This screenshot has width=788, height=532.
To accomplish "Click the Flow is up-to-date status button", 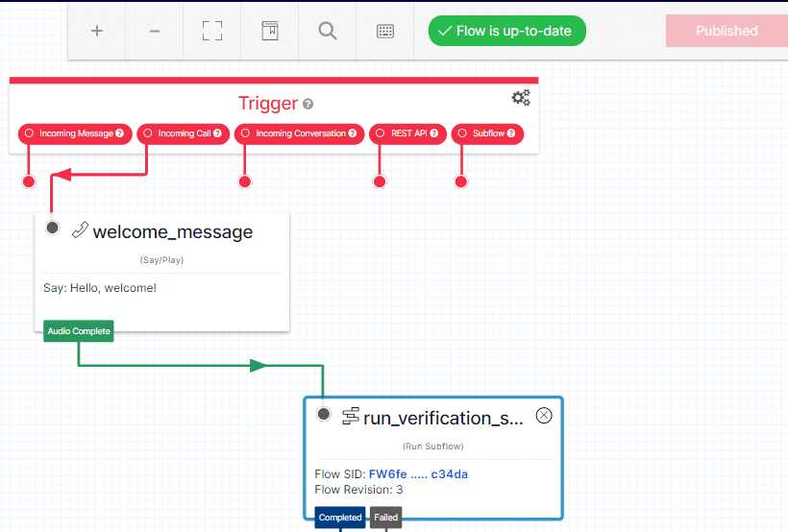I will click(x=507, y=31).
